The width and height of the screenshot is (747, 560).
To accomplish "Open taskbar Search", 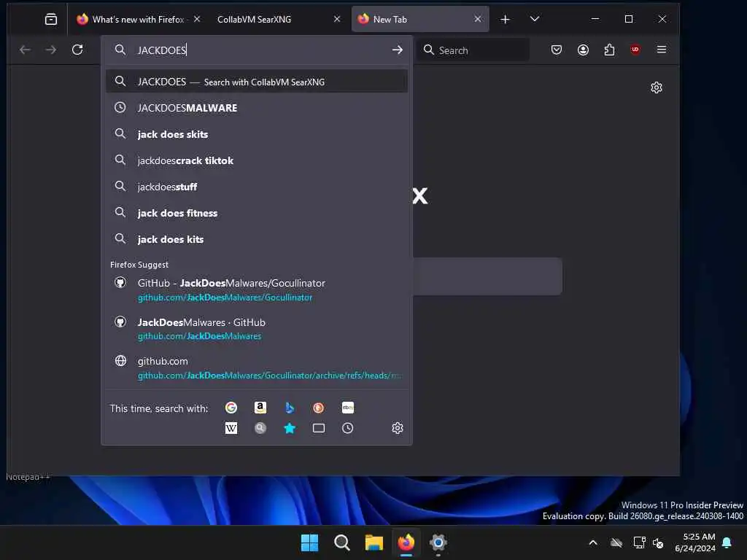I will tap(342, 542).
